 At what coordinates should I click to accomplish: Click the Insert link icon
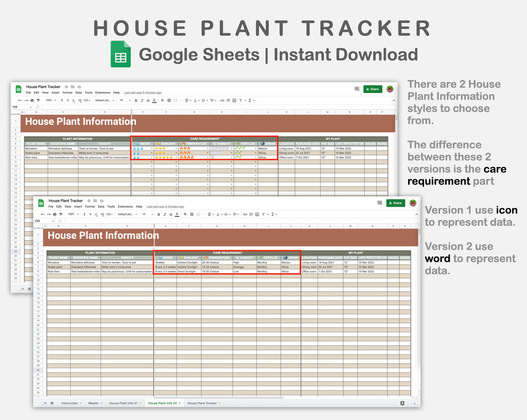pyautogui.click(x=244, y=214)
